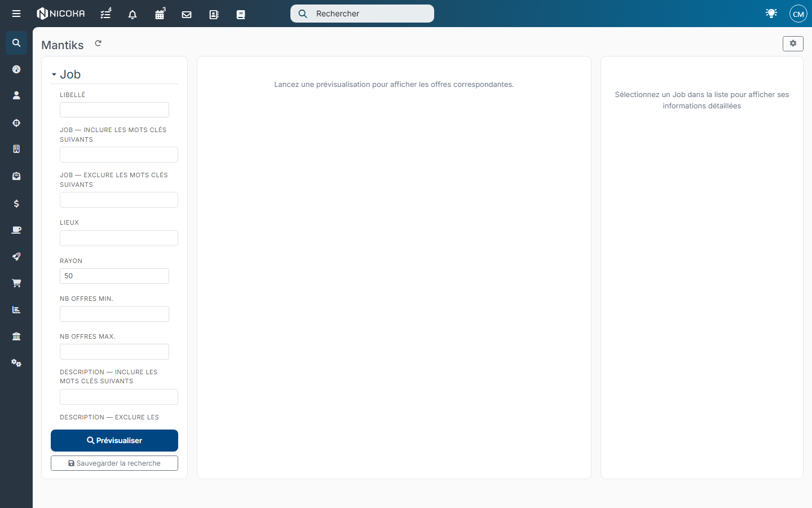Click the Nicoka logo
The image size is (812, 508).
[61, 14]
